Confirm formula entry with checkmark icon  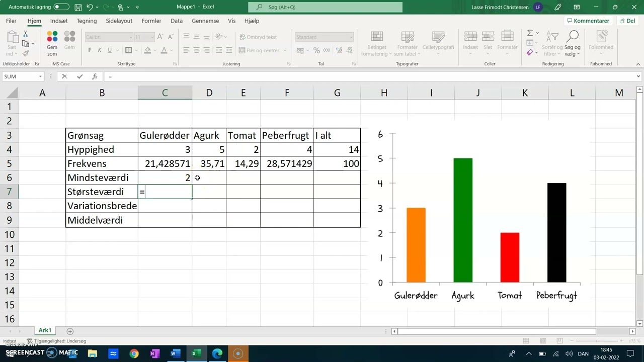[79, 76]
